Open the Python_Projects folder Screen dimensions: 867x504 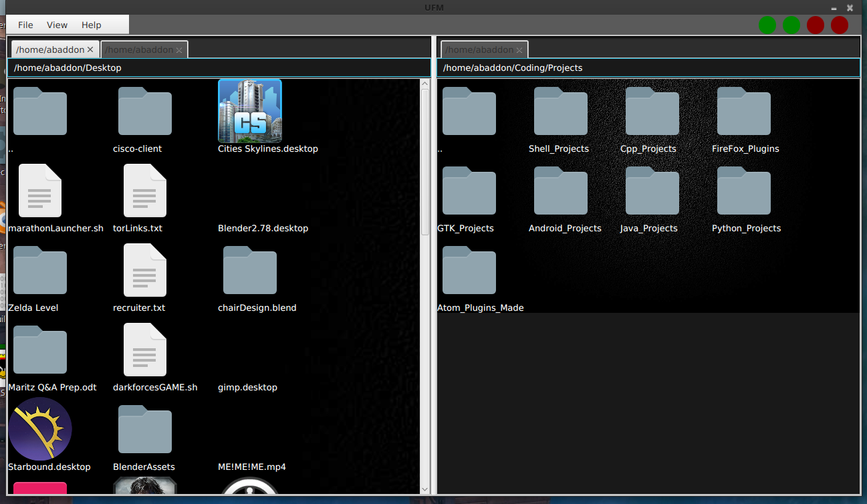743,191
